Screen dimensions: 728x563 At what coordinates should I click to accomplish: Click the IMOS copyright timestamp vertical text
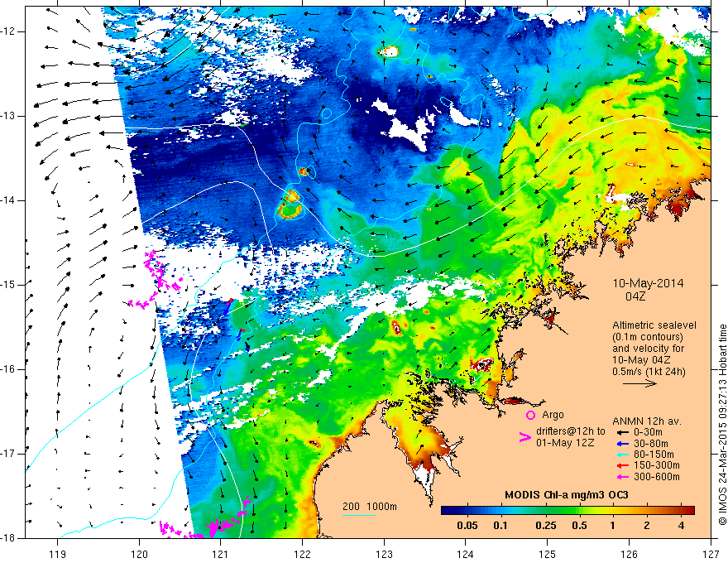click(722, 425)
